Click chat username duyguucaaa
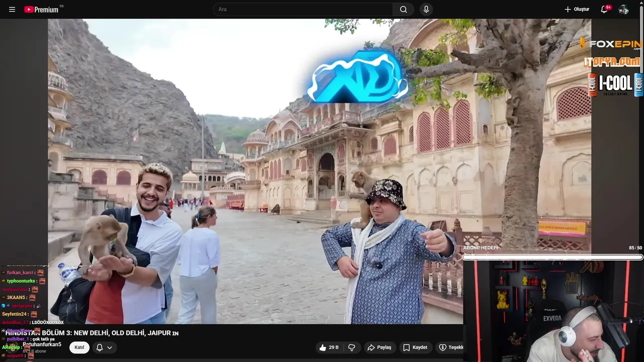644x362 pixels. [15, 289]
